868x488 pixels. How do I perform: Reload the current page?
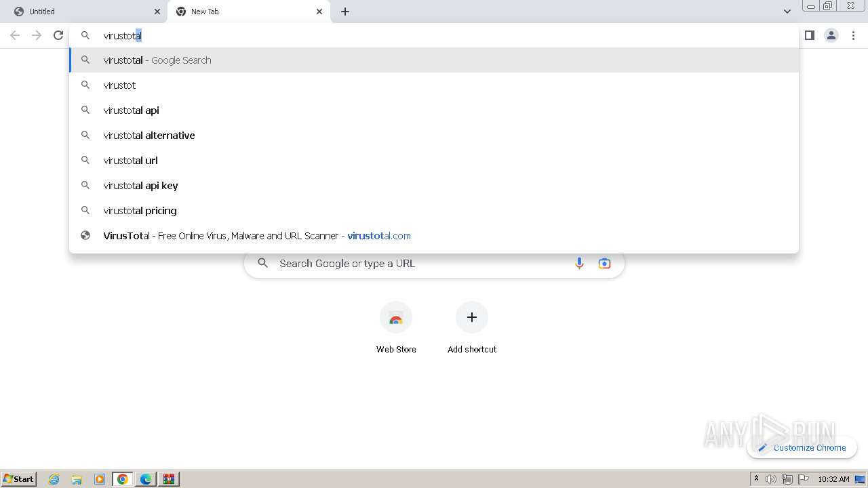tap(58, 35)
